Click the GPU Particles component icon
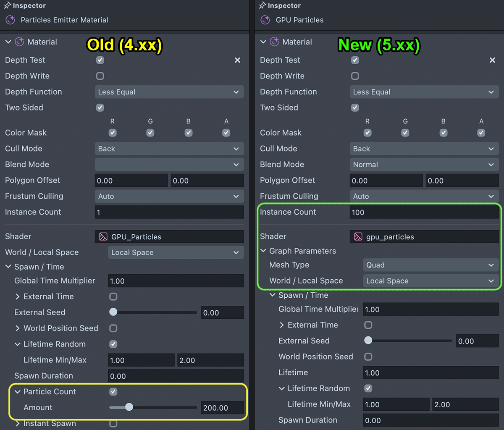This screenshot has width=504, height=430. [265, 20]
